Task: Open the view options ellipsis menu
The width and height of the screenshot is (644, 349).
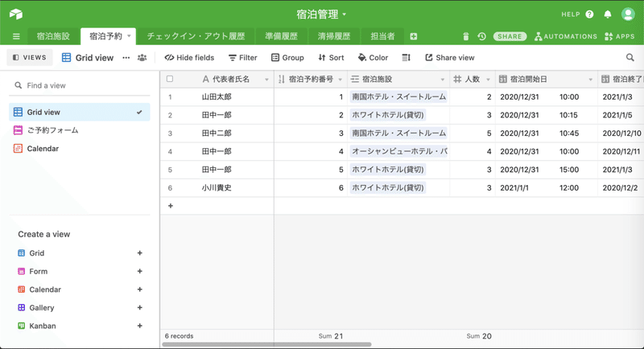Action: pyautogui.click(x=126, y=58)
